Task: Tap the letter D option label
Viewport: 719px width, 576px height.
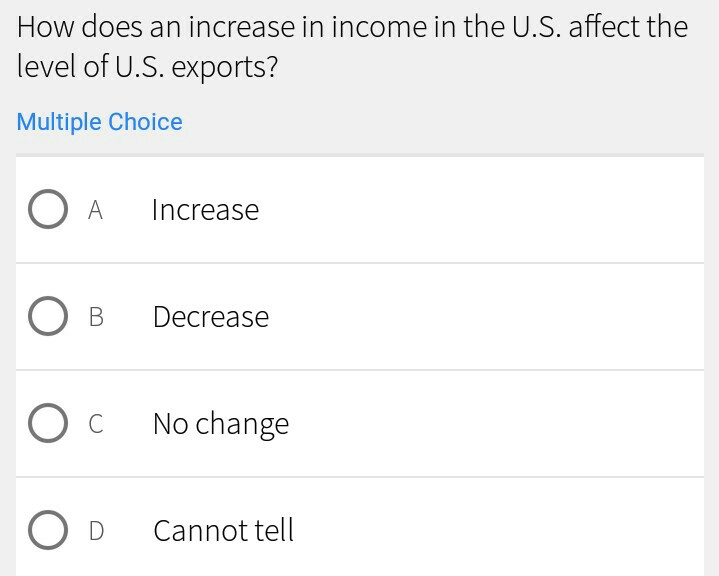Action: tap(96, 531)
